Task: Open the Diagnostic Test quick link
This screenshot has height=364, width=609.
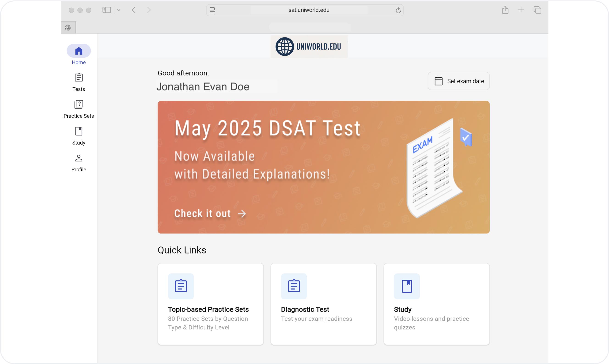Action: (x=323, y=304)
